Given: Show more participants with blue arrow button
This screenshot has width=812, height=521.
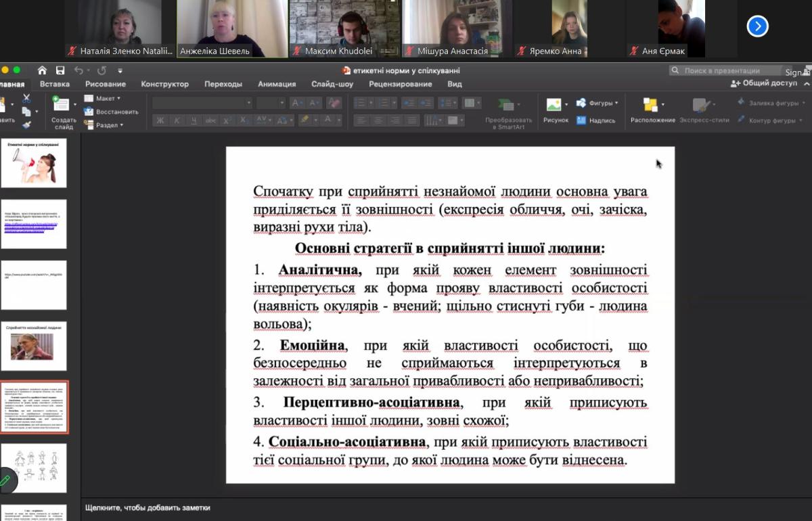Looking at the screenshot, I should 757,26.
